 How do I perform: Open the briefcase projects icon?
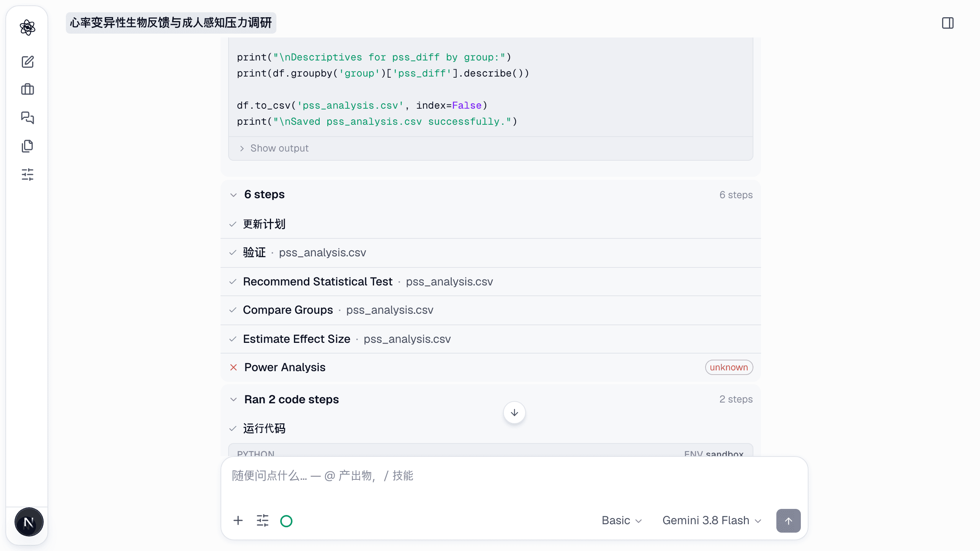pyautogui.click(x=28, y=90)
